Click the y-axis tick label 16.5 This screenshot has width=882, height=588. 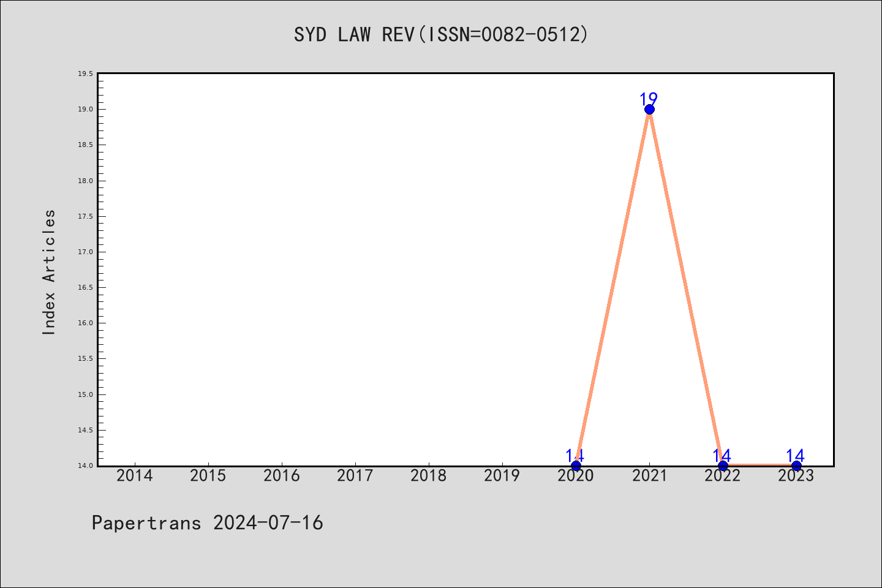click(x=85, y=287)
